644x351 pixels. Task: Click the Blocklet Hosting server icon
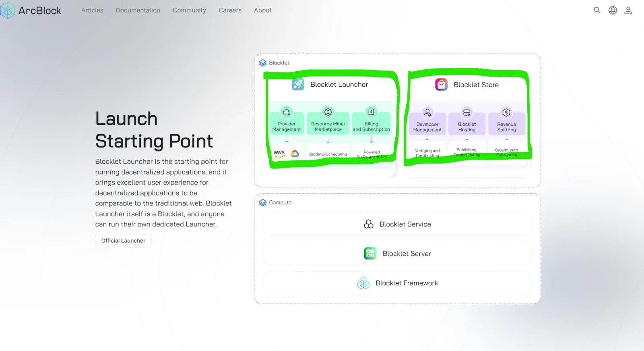467,112
